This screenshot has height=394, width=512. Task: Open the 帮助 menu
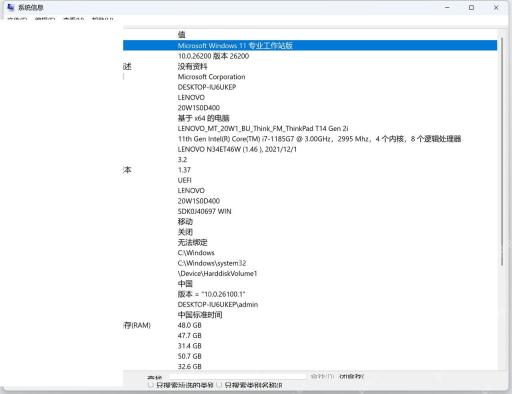pos(103,18)
